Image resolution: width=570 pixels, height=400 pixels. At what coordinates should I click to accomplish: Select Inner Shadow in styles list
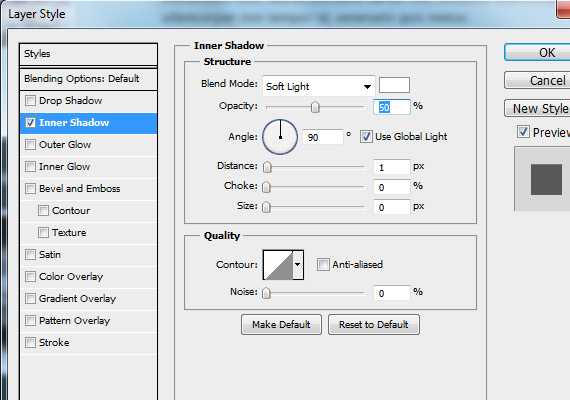point(88,123)
